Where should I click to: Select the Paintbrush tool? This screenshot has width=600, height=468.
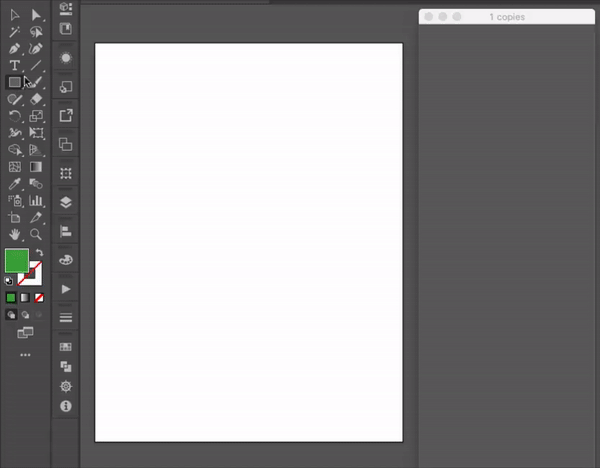(x=37, y=82)
